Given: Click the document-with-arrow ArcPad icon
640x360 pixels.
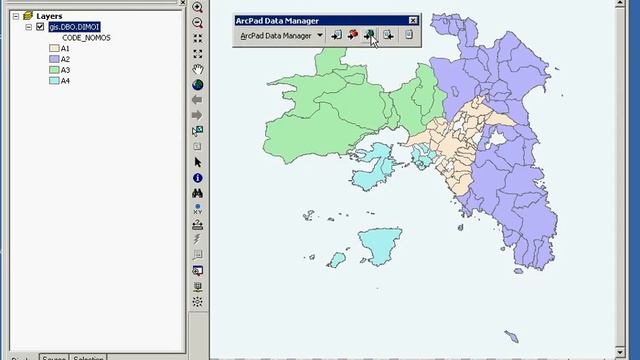Looking at the screenshot, I should [388, 36].
